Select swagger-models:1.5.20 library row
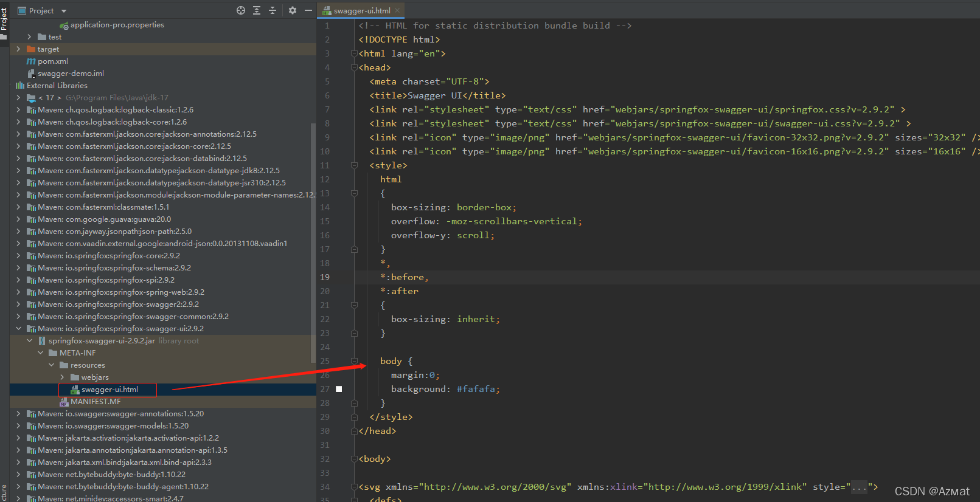This screenshot has height=502, width=980. tap(162, 426)
